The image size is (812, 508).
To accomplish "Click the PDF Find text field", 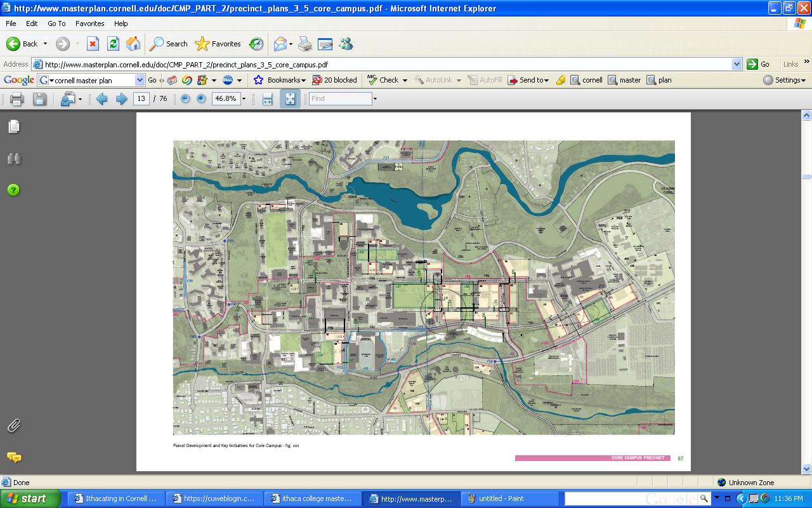I will click(340, 99).
